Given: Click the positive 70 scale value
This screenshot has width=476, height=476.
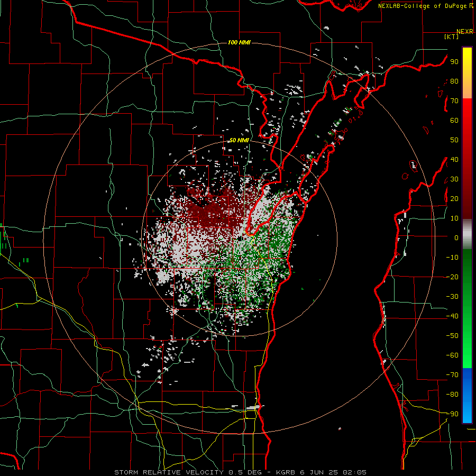Looking at the screenshot, I should pyautogui.click(x=454, y=101).
